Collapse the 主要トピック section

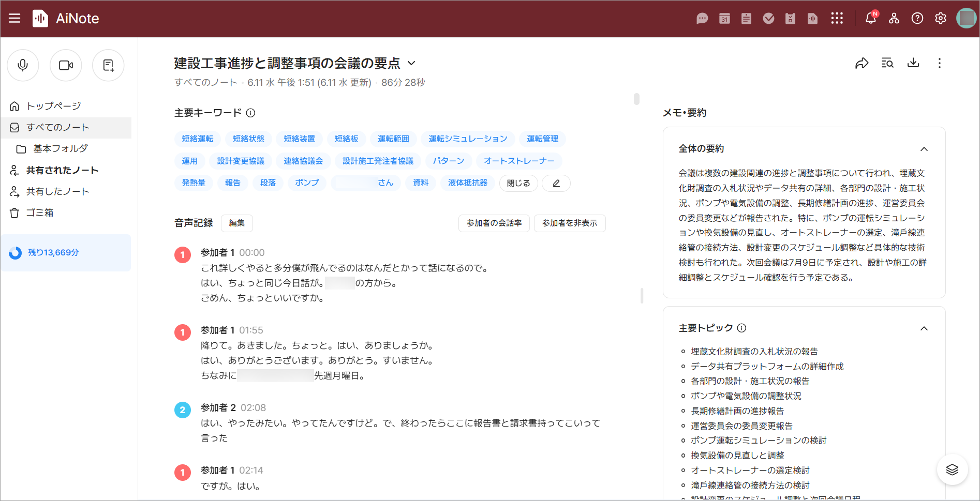(924, 328)
